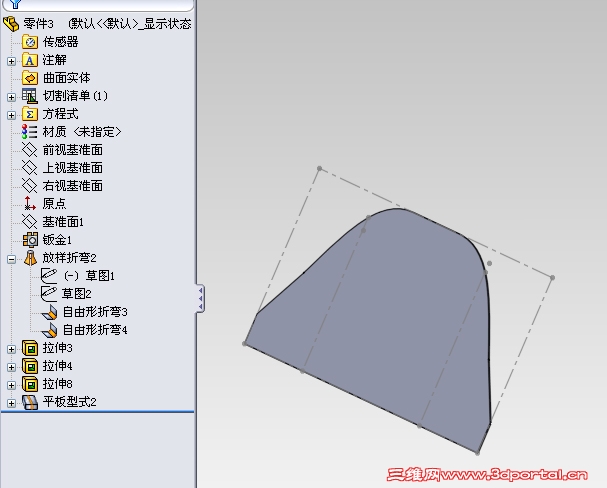Select the 传感器 label
Screen dimensions: 607x488
coord(60,42)
